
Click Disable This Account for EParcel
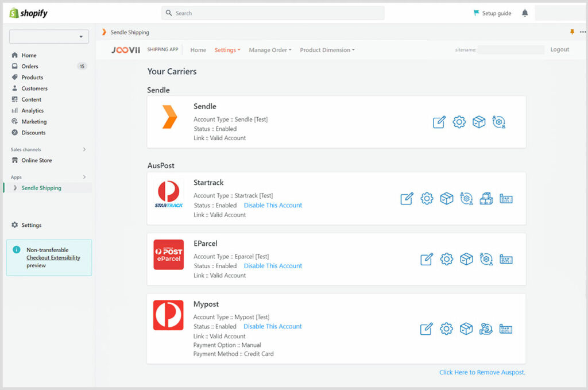[x=273, y=266]
